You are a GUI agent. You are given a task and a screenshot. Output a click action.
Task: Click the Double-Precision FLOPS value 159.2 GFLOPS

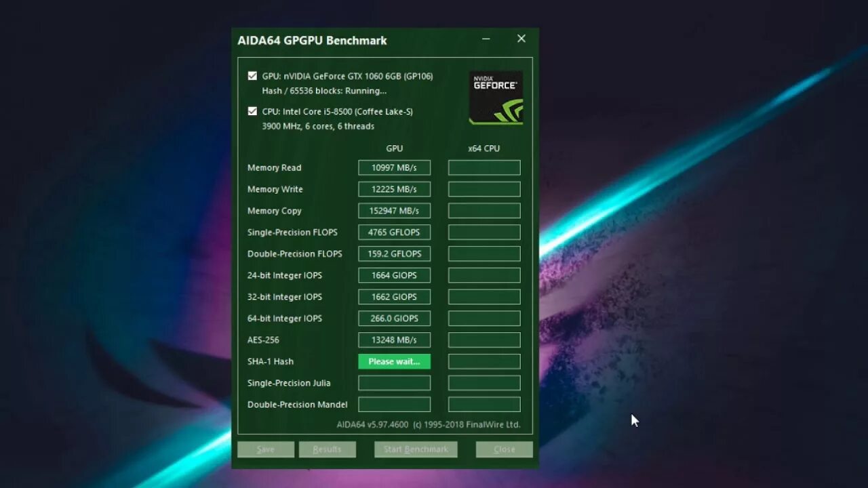pos(394,253)
